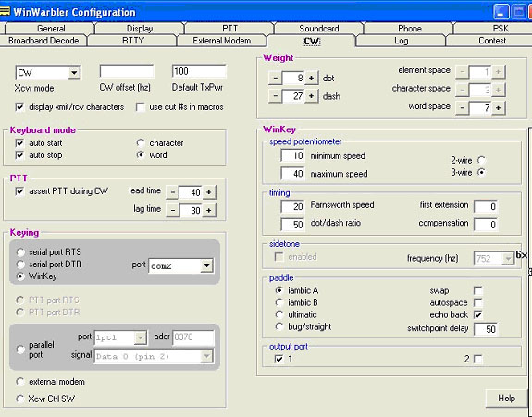
Task: Expand the Xcvr mode dropdown
Action: click(x=74, y=72)
